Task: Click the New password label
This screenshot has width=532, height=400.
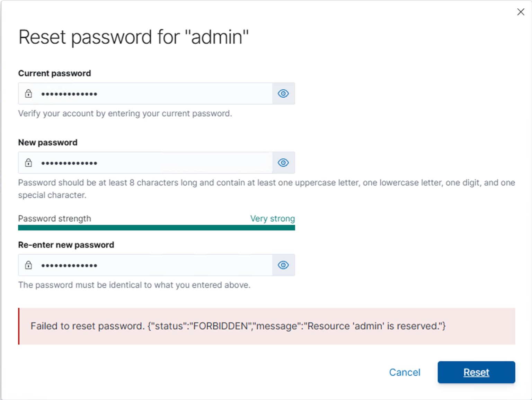Action: pos(48,143)
